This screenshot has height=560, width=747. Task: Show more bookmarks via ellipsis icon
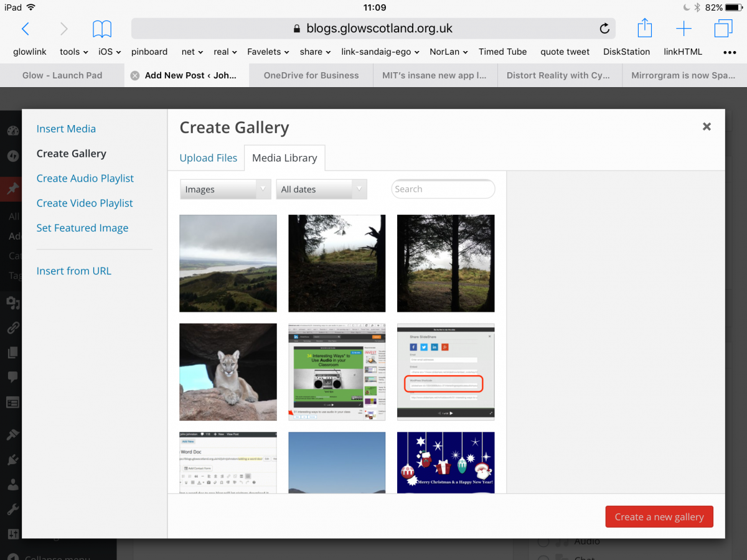click(x=730, y=52)
